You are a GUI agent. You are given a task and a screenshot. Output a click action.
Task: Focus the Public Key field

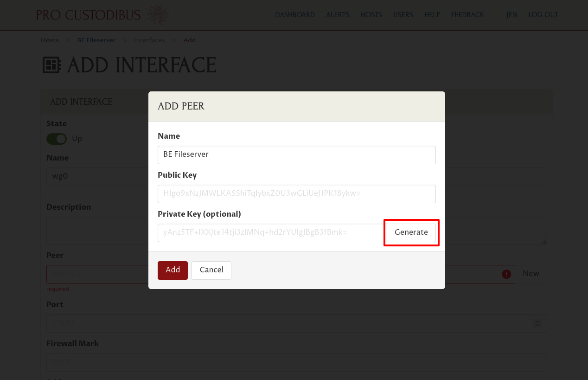[297, 193]
